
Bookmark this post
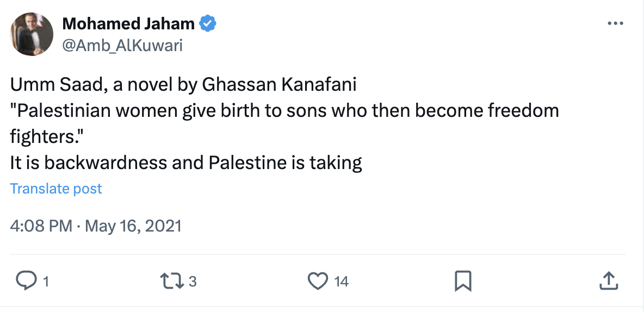click(x=462, y=280)
